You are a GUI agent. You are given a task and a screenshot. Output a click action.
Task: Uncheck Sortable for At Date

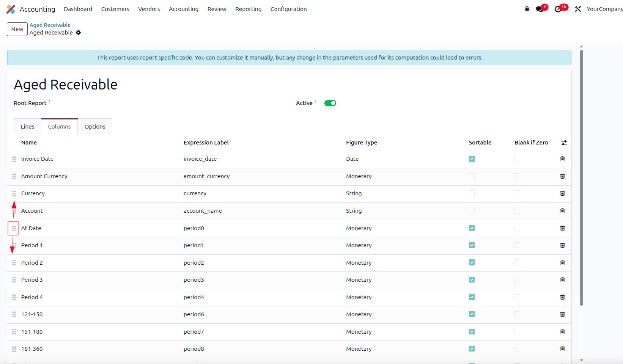472,228
